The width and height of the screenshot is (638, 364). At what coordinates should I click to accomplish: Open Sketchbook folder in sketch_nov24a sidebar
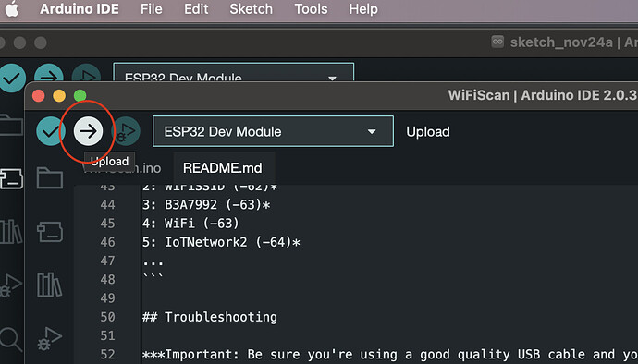[x=11, y=125]
